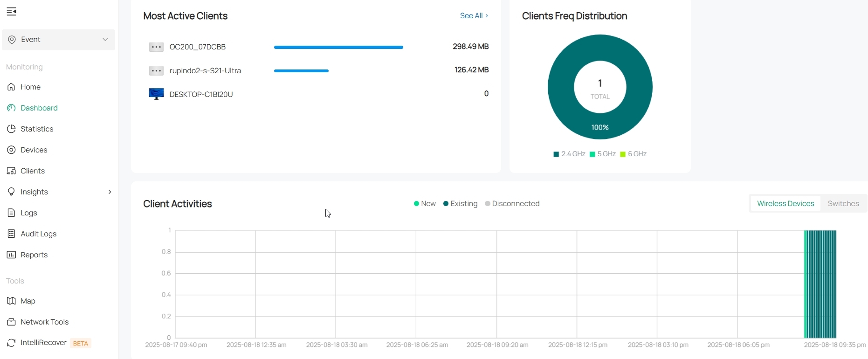Click the Map icon in Tools

[x=11, y=301]
